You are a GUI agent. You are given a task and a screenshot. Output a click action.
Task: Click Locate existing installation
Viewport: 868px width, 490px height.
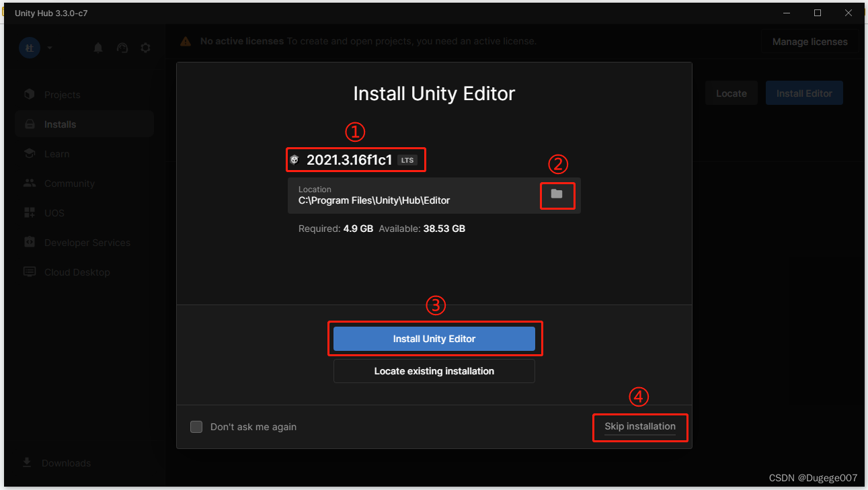point(434,371)
